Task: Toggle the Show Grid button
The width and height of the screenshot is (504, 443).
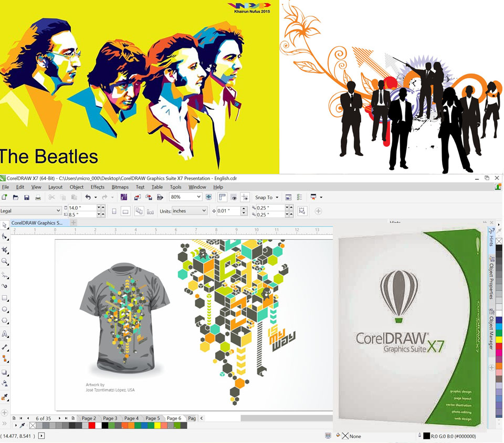Action: coord(234,197)
